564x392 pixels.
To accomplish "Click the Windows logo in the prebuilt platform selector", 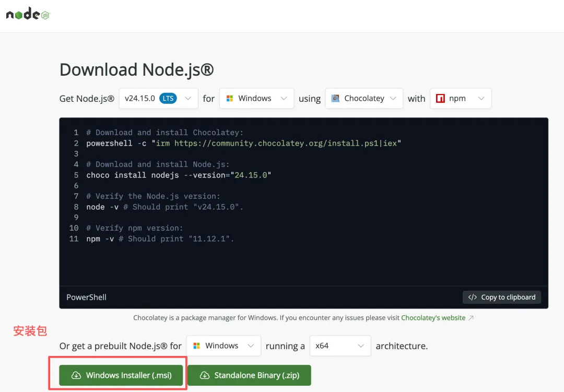I will click(x=196, y=346).
